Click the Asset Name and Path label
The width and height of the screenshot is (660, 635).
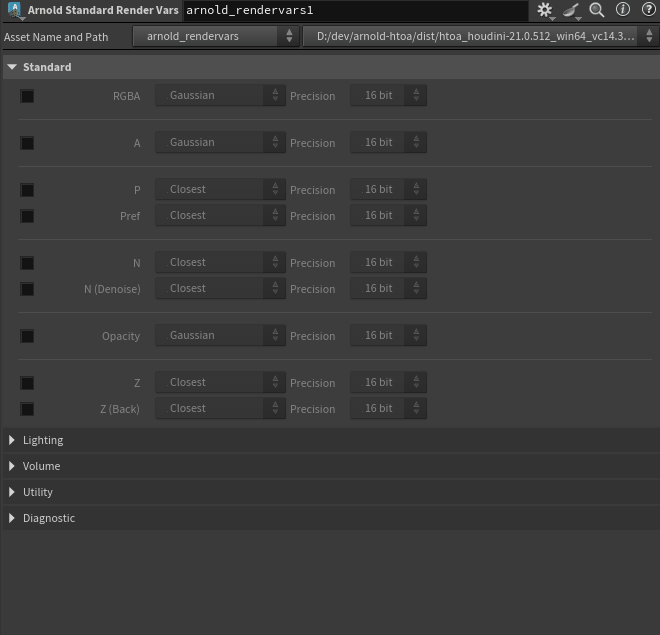(x=56, y=37)
